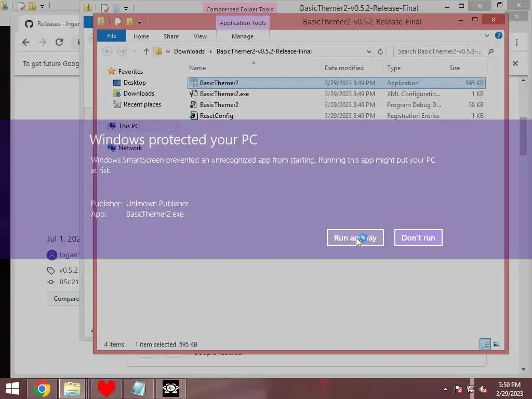Expand the address bar history dropdown
The image size is (532, 399).
point(369,51)
